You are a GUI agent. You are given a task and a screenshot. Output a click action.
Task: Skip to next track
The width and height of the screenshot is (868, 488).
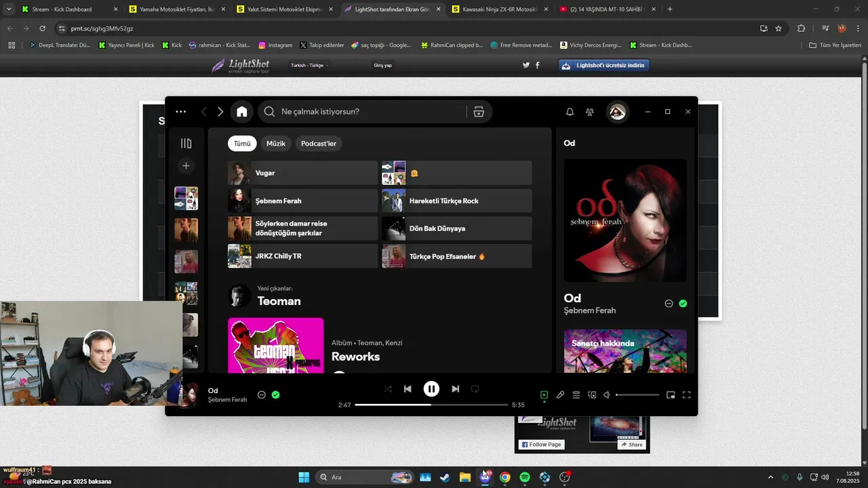coord(455,389)
